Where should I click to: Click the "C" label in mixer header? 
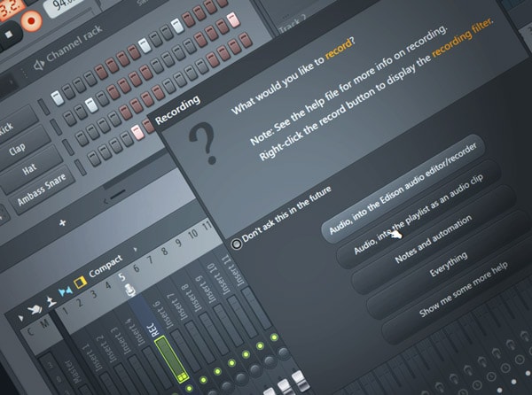pyautogui.click(x=31, y=331)
